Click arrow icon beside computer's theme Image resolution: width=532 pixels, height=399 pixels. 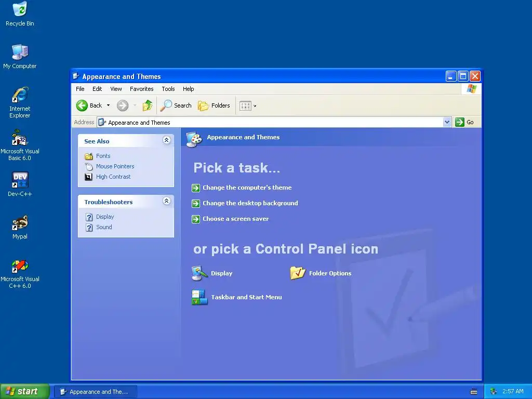pyautogui.click(x=196, y=188)
